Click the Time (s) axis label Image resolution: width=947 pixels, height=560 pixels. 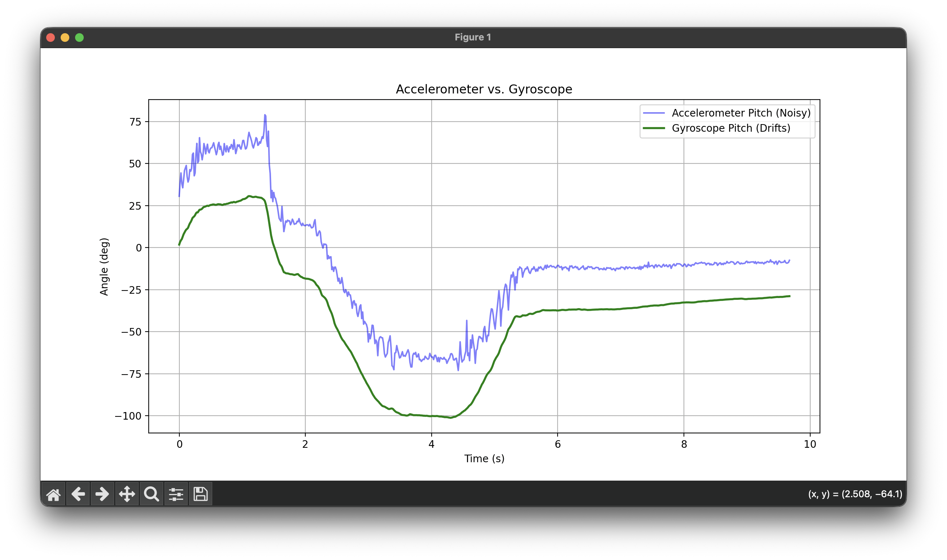click(x=484, y=459)
